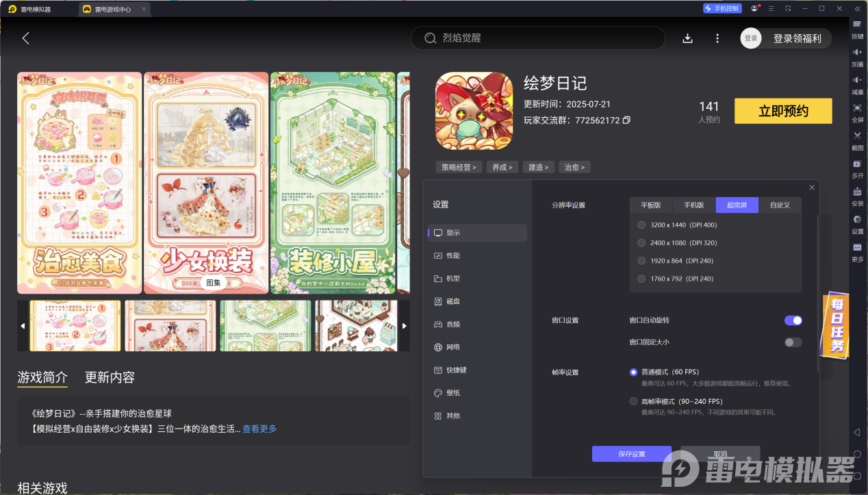
Task: Click the 查看更多 link
Action: coord(259,429)
